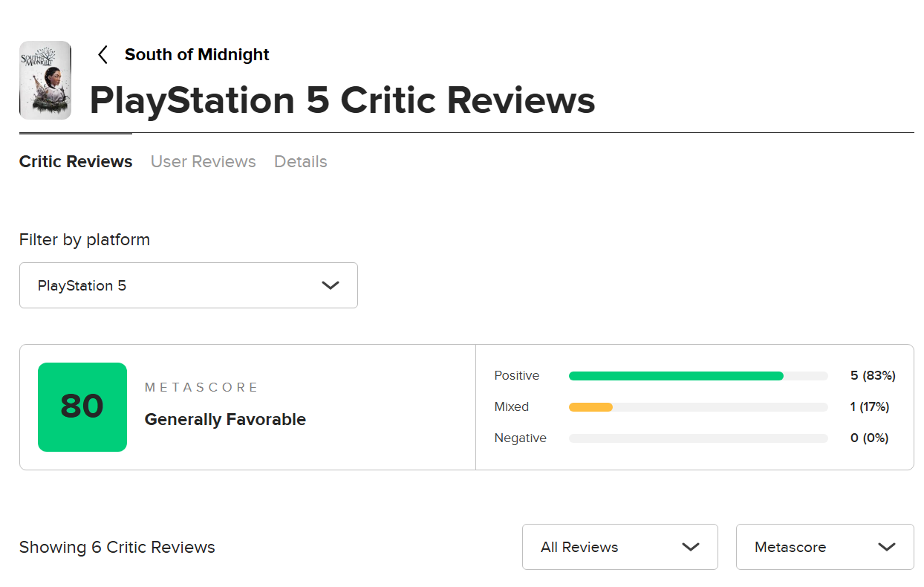Click the chevron in the platform dropdown
The image size is (924, 587).
(331, 285)
